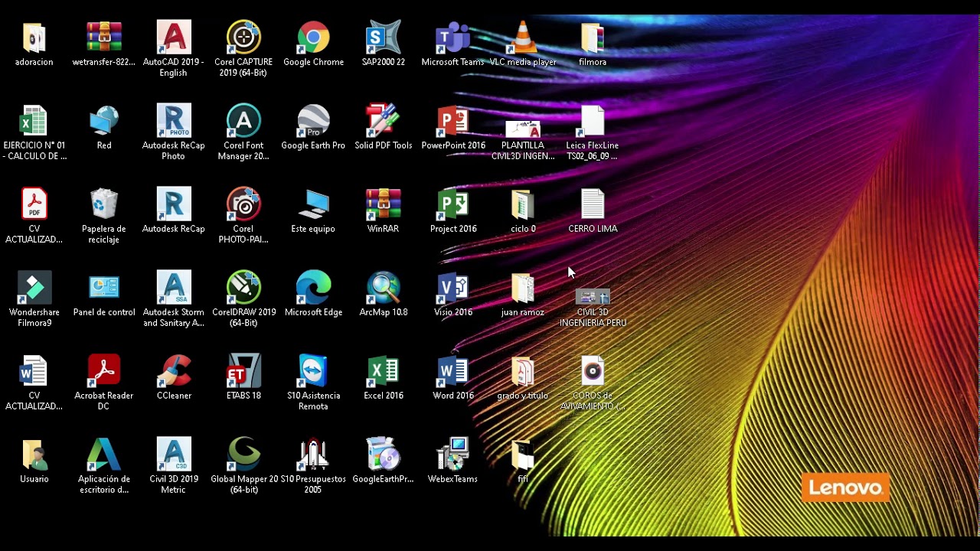Viewport: 980px width, 551px height.
Task: Select the S10 Asistencia Remota icon
Action: pyautogui.click(x=313, y=371)
